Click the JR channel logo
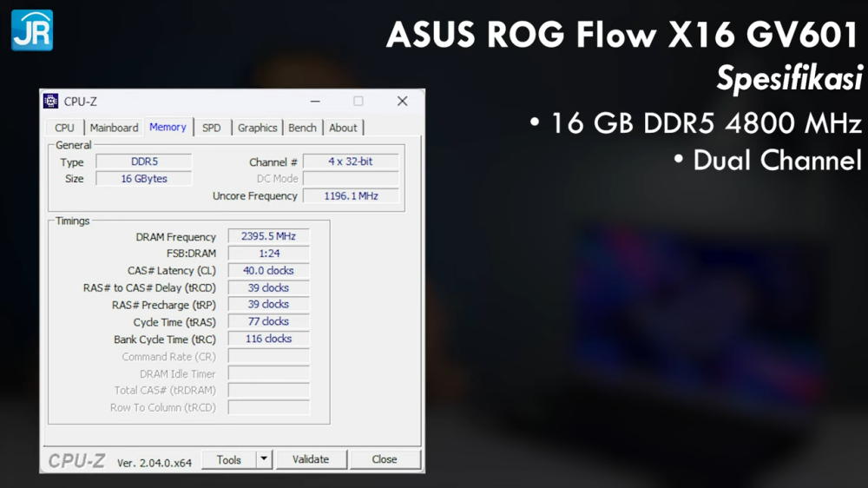The height and width of the screenshot is (488, 868). click(32, 30)
